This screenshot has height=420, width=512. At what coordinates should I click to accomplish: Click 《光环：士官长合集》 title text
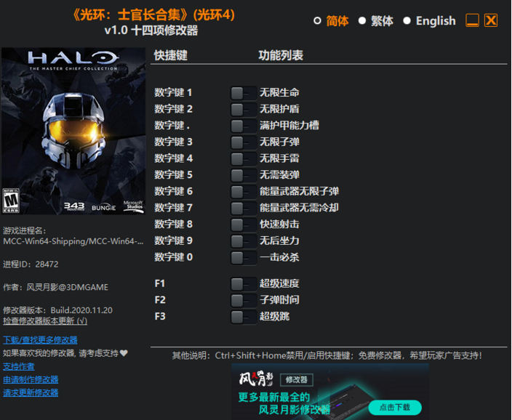[x=131, y=15]
